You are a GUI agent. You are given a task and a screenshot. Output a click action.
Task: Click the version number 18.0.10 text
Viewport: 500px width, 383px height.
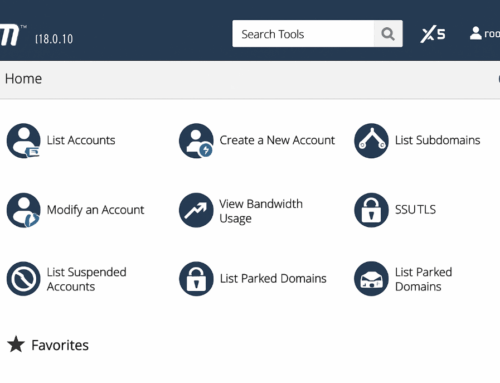[x=54, y=39]
